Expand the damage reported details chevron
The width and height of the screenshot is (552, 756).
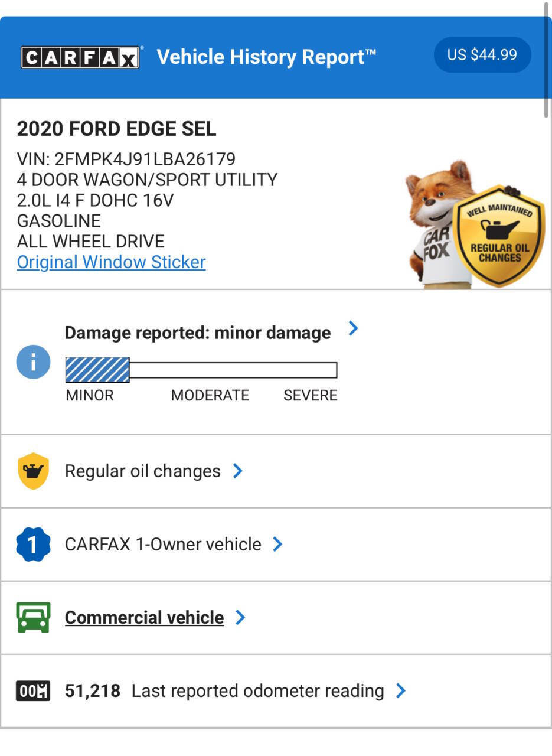tap(353, 328)
